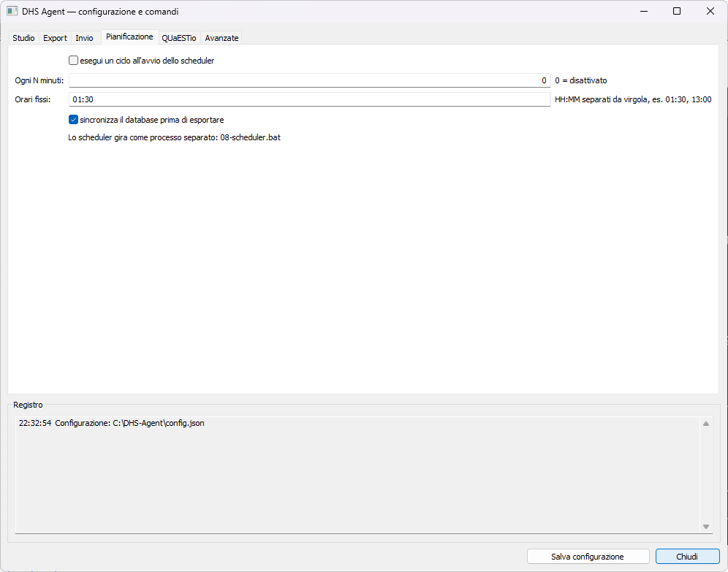Focus the 'Orari fissi' field
728x572 pixels.
309,99
